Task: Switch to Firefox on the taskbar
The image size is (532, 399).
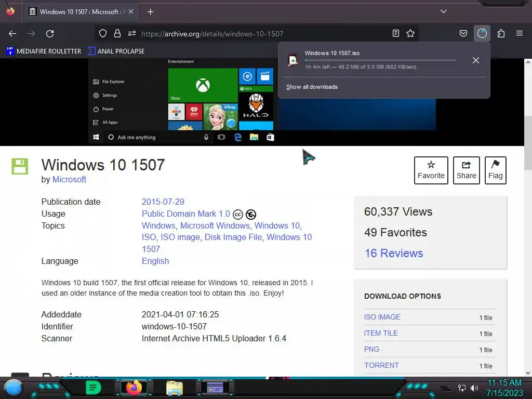Action: coord(134,388)
